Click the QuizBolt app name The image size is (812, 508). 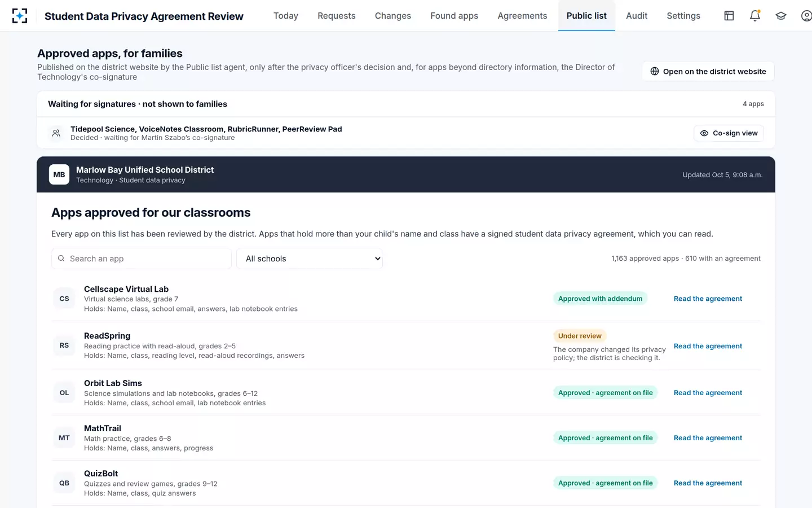point(101,474)
